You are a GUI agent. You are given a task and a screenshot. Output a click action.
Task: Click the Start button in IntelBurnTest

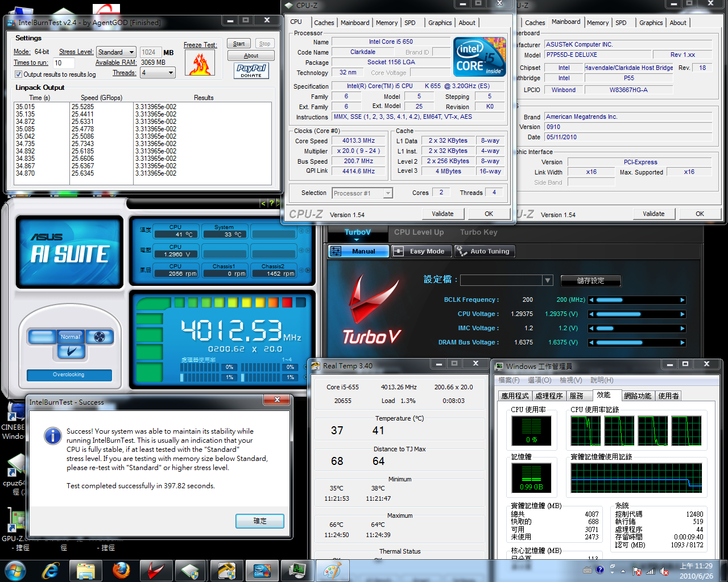pyautogui.click(x=239, y=44)
